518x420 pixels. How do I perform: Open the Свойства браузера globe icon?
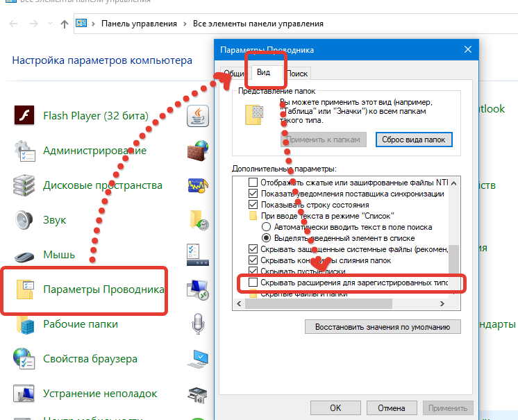24,359
